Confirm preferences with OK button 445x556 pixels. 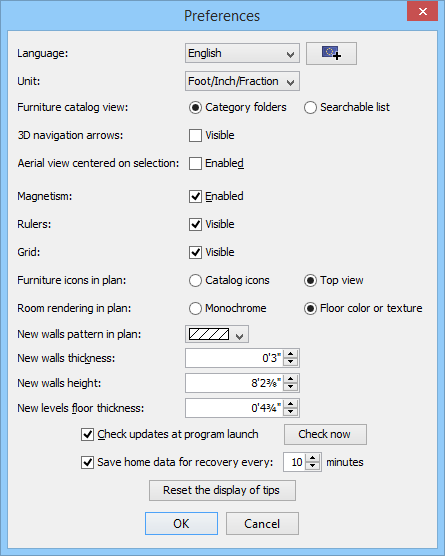(x=181, y=523)
